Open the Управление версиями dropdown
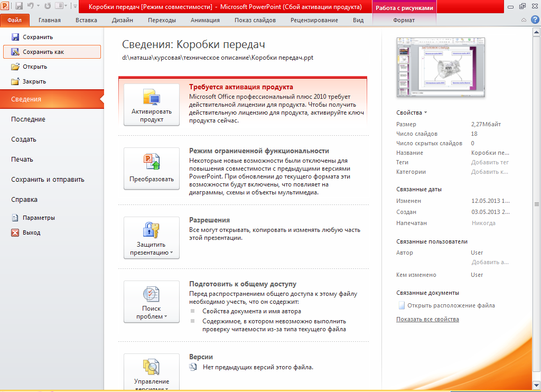541x392 pixels. (x=152, y=372)
